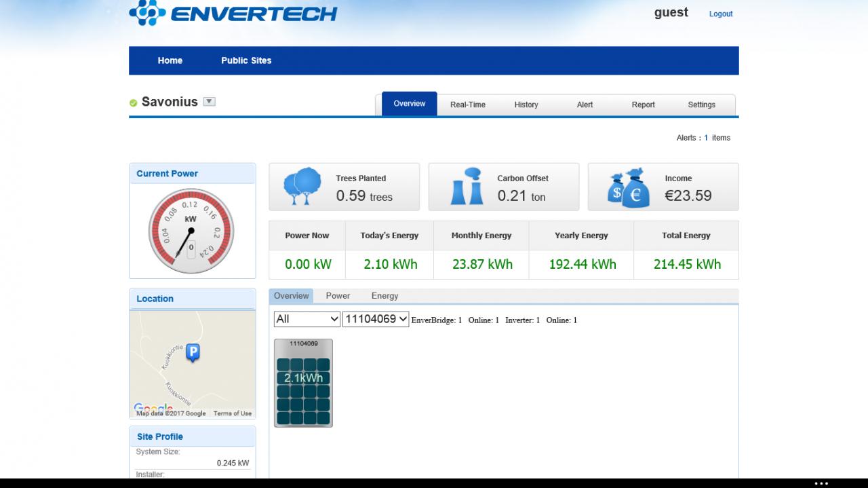Open the Alert tab
Screen dimensions: 868x488
[585, 105]
